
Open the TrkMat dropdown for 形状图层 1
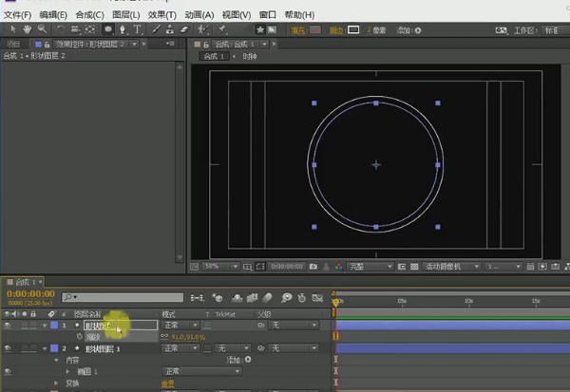click(233, 348)
